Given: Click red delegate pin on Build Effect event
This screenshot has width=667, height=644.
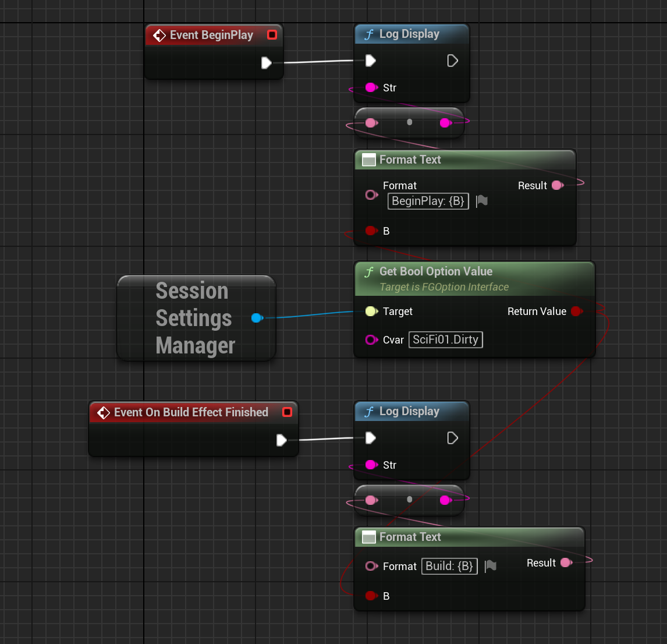Looking at the screenshot, I should [287, 412].
